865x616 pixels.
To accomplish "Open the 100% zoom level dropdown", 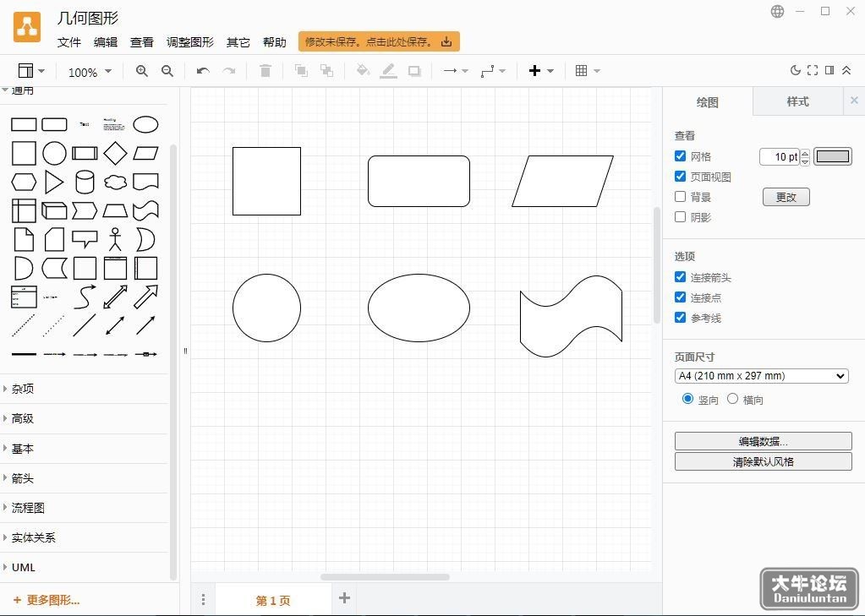I will 90,72.
